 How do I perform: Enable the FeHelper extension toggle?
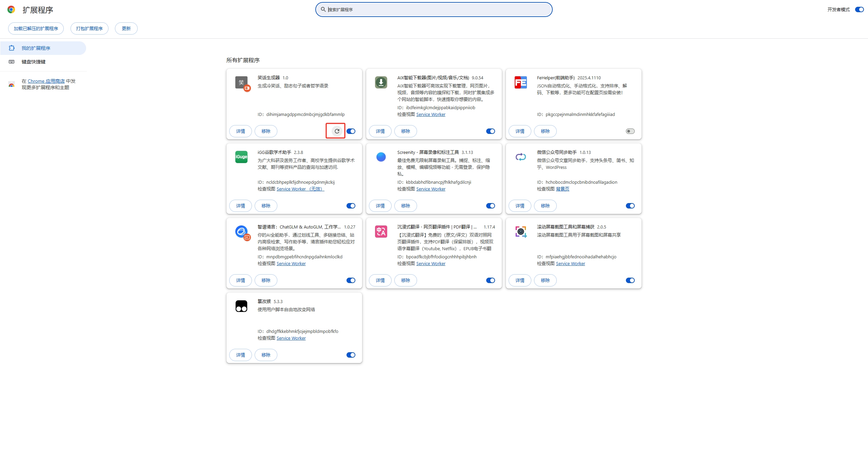tap(630, 131)
